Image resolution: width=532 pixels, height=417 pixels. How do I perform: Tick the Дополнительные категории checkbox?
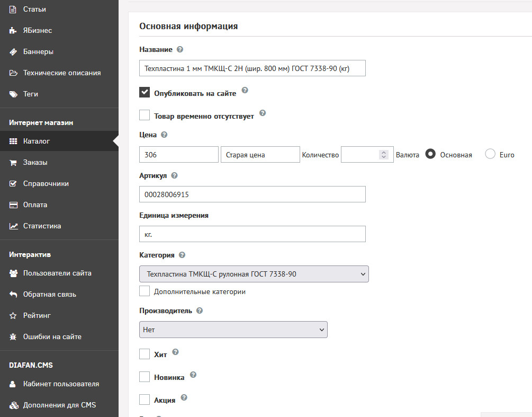tap(145, 291)
